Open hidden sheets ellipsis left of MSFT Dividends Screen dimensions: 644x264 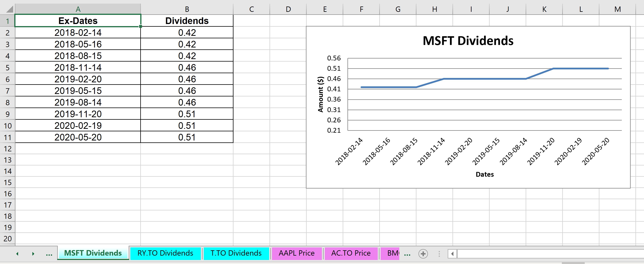[x=49, y=254]
